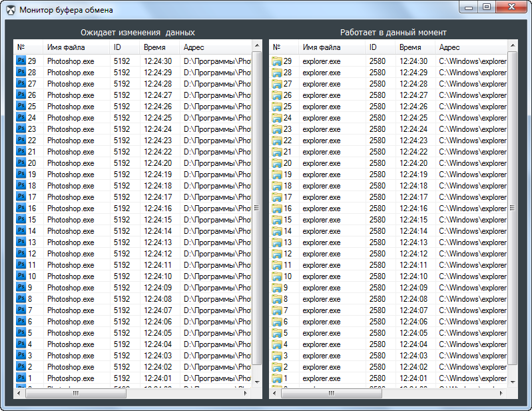532x411 pixels.
Task: Click the explorer folder icon in row 29
Action: [x=276, y=61]
